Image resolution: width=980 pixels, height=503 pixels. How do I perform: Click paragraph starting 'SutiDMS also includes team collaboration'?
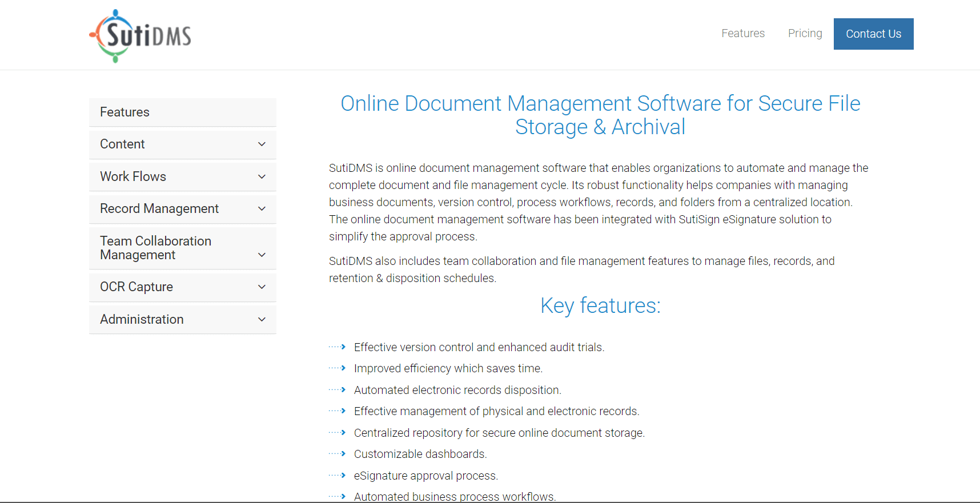(582, 269)
